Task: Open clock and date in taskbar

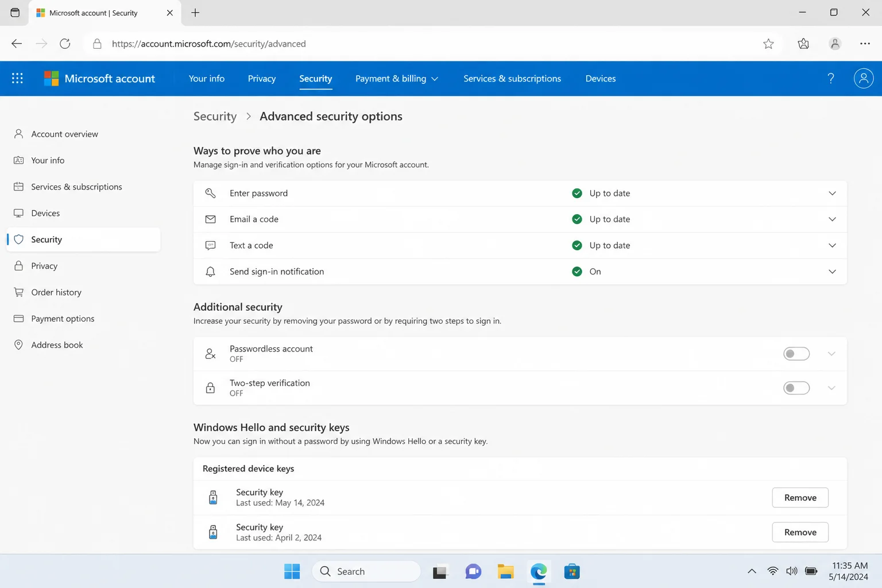Action: click(849, 571)
